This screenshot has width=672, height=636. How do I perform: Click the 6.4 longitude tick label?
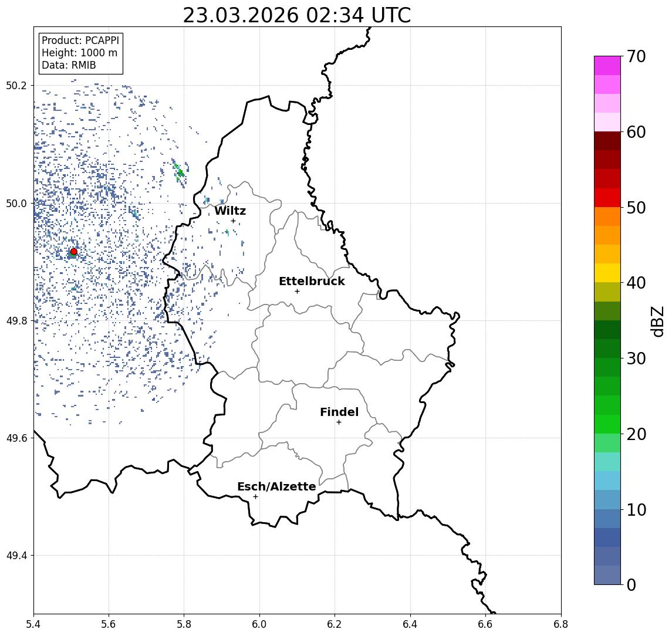pos(410,624)
